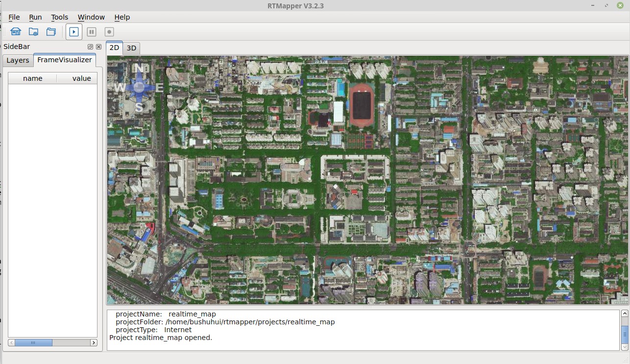Screen dimensions: 630x364
Task: Open the Window menu
Action: (91, 17)
